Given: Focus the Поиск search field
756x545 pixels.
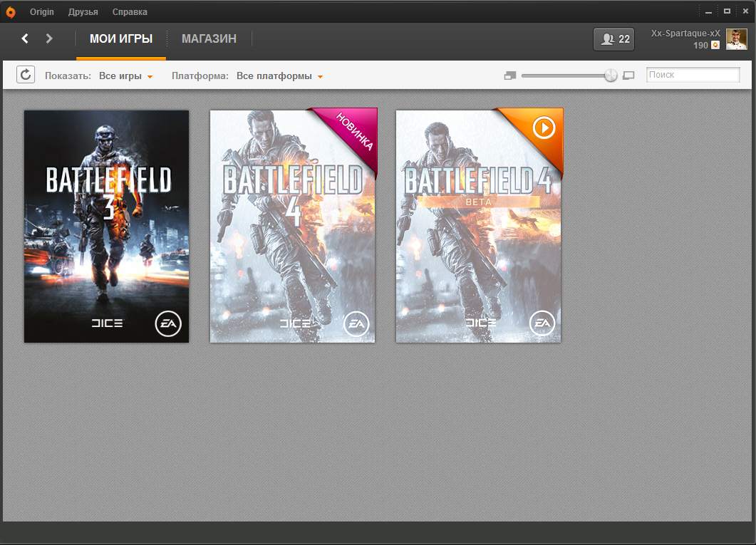Looking at the screenshot, I should (x=693, y=75).
